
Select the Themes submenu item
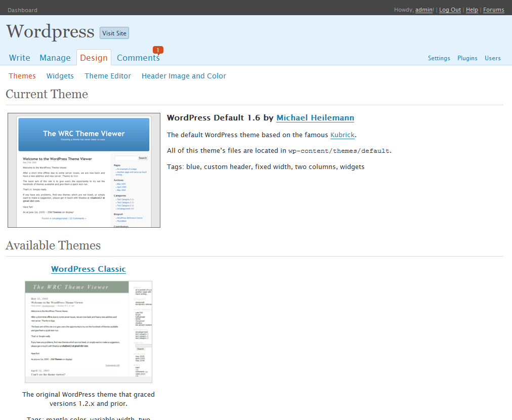(x=22, y=76)
